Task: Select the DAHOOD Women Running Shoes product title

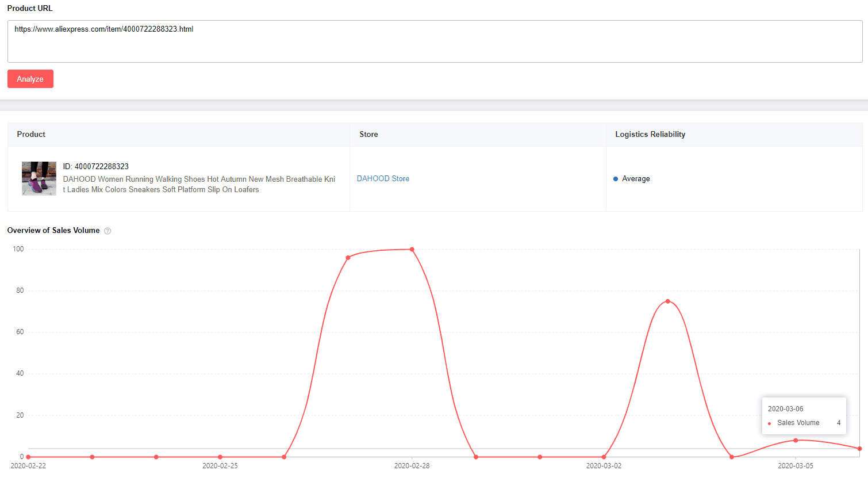Action: click(199, 184)
